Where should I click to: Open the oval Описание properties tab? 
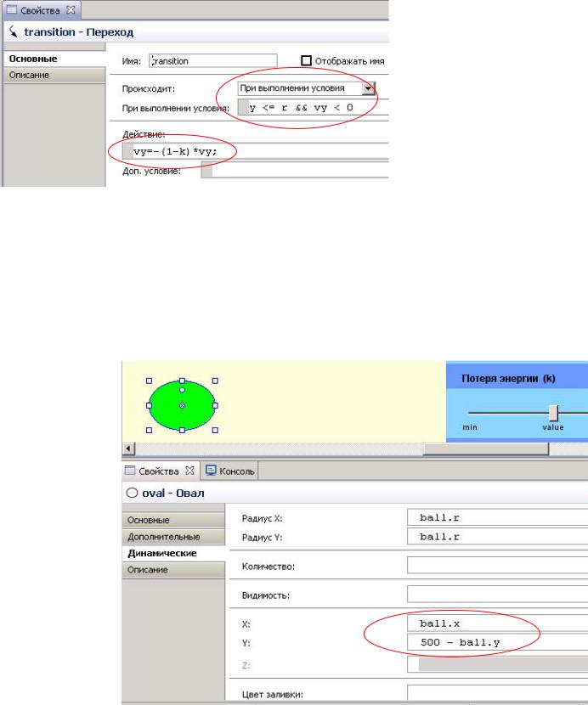tap(173, 570)
